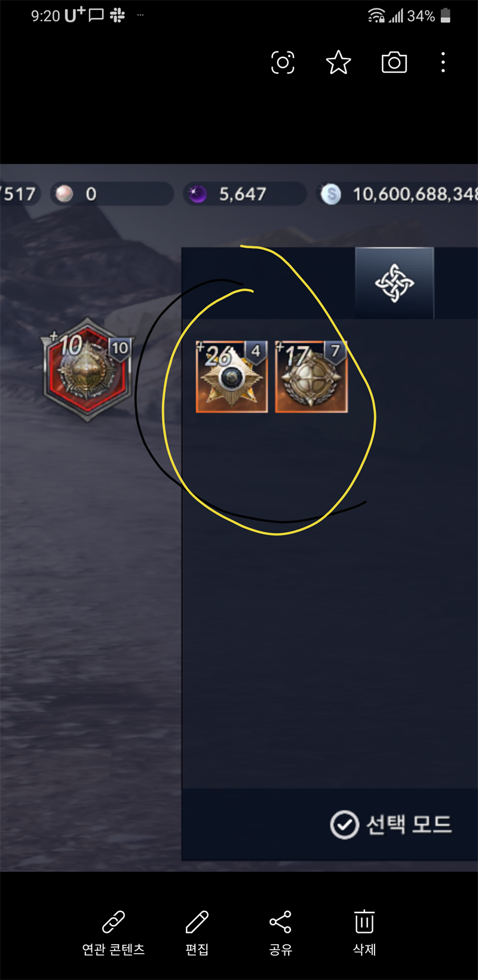This screenshot has width=478, height=980.
Task: Delete image using 삭제 trash icon
Action: click(x=364, y=921)
